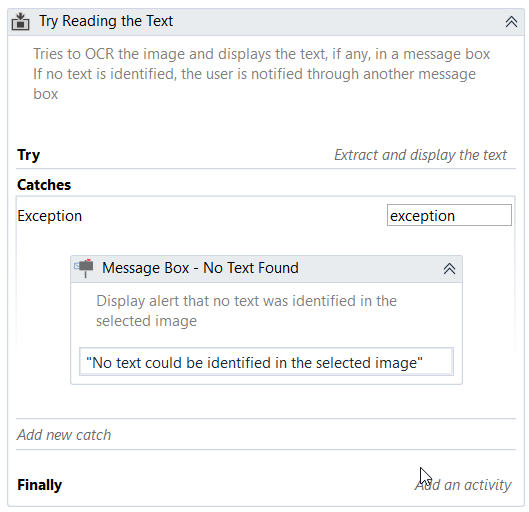
Task: Select the Message Box - No Text Found title
Action: (x=200, y=268)
